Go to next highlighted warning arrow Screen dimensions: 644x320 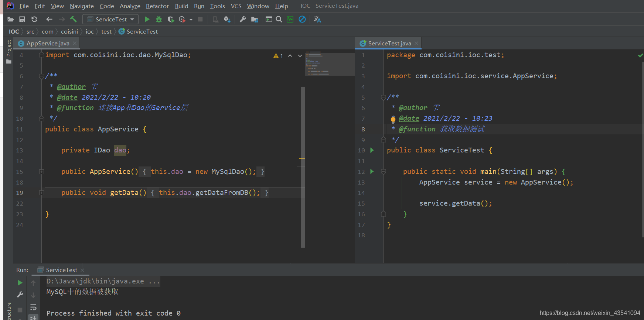pos(300,56)
